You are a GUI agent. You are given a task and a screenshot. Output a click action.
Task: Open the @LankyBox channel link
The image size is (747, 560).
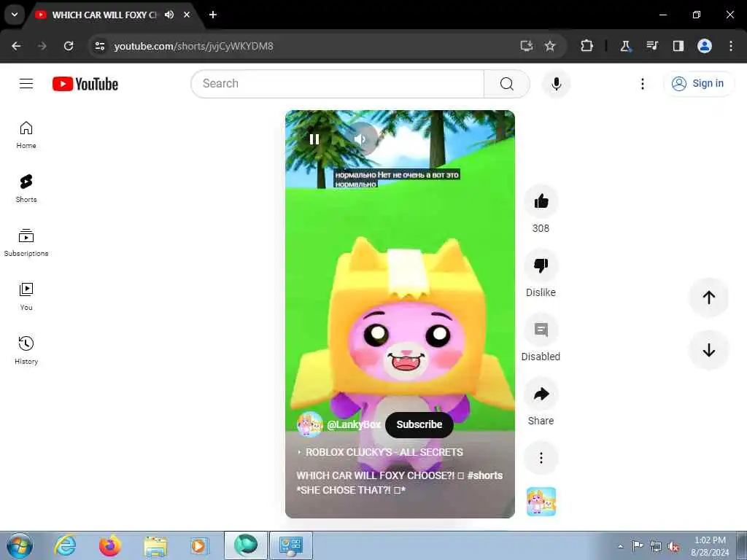point(354,425)
